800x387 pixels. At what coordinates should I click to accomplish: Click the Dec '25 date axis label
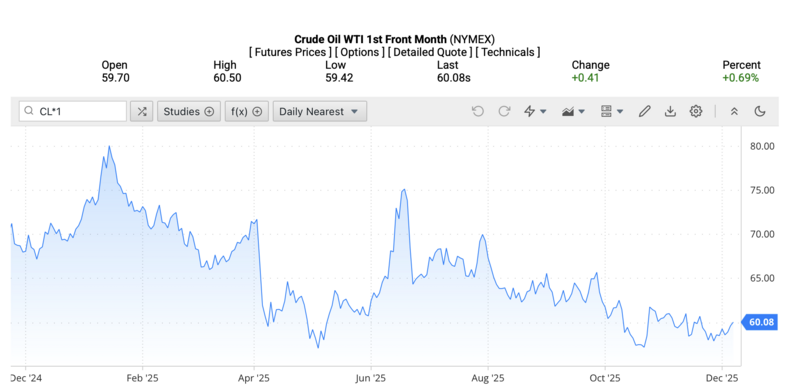tap(722, 378)
